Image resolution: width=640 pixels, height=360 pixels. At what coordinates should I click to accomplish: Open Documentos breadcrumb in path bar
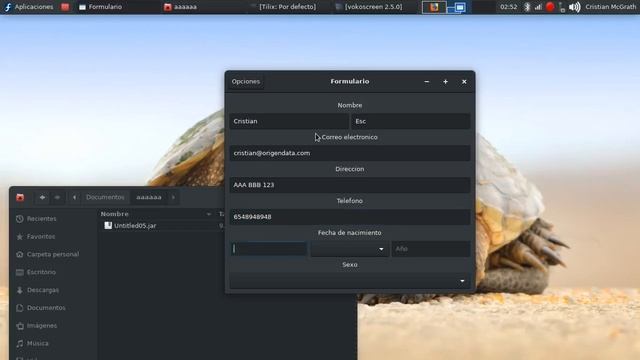(105, 197)
